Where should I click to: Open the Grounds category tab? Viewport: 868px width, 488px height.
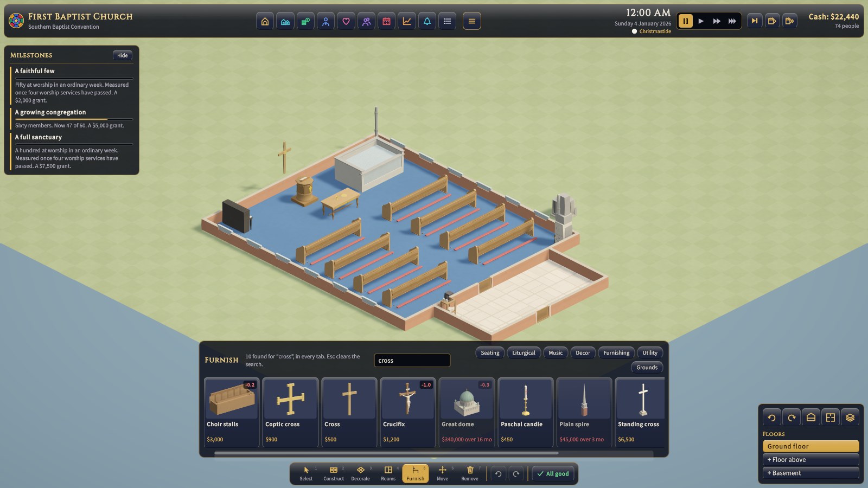647,368
